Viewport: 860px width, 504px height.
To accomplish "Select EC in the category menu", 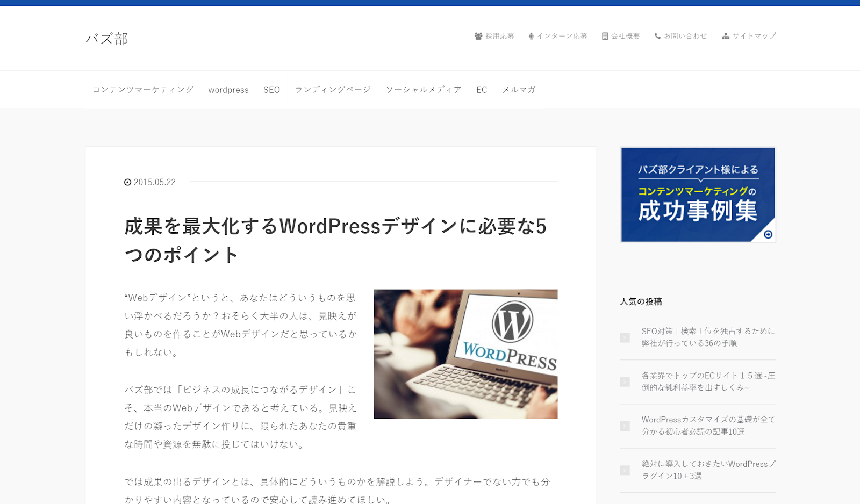I will [x=482, y=90].
